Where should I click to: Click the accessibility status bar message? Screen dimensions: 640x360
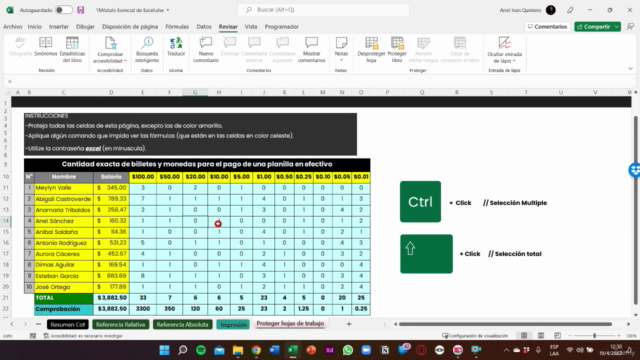point(83,336)
